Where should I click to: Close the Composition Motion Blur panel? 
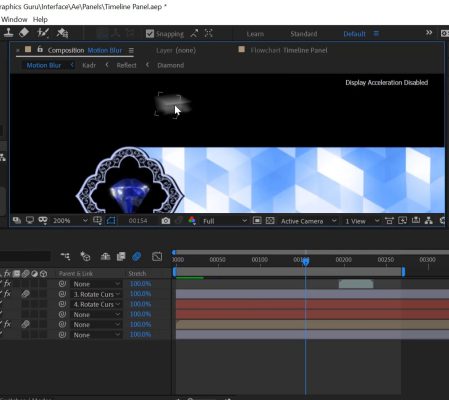(x=18, y=50)
